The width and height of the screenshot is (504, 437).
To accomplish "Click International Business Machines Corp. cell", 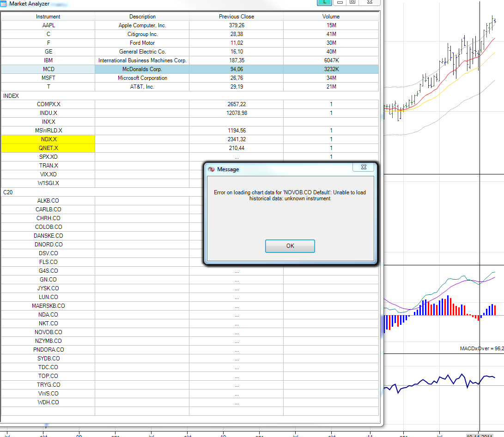I will coord(142,60).
